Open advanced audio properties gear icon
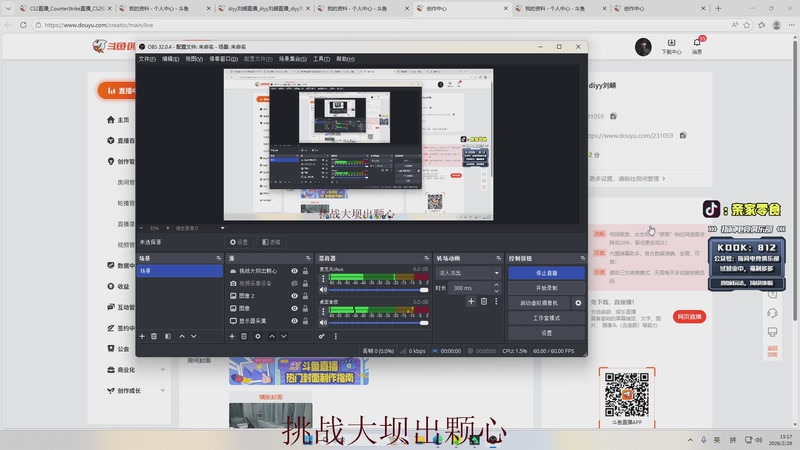This screenshot has height=450, width=800. coord(321,336)
